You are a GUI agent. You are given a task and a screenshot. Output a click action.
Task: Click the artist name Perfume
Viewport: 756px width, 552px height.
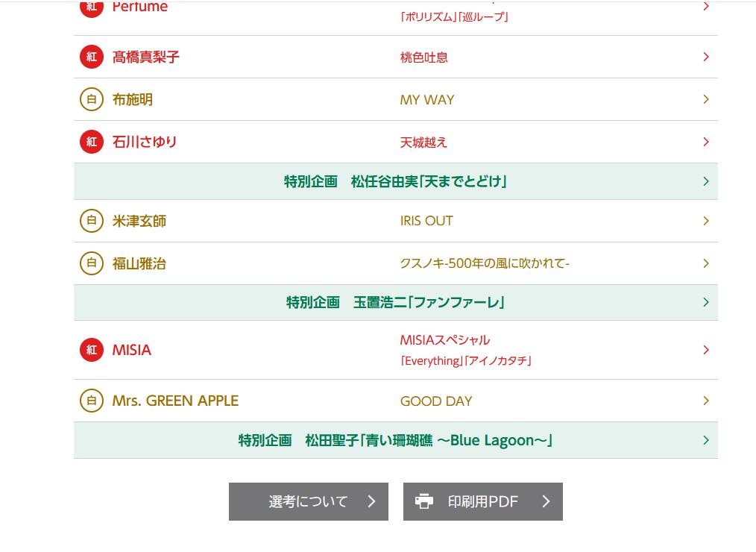coord(140,7)
